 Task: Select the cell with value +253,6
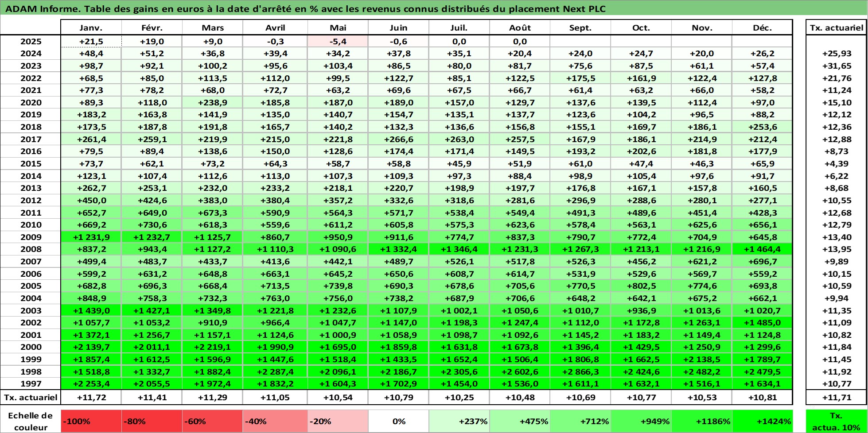[762, 127]
